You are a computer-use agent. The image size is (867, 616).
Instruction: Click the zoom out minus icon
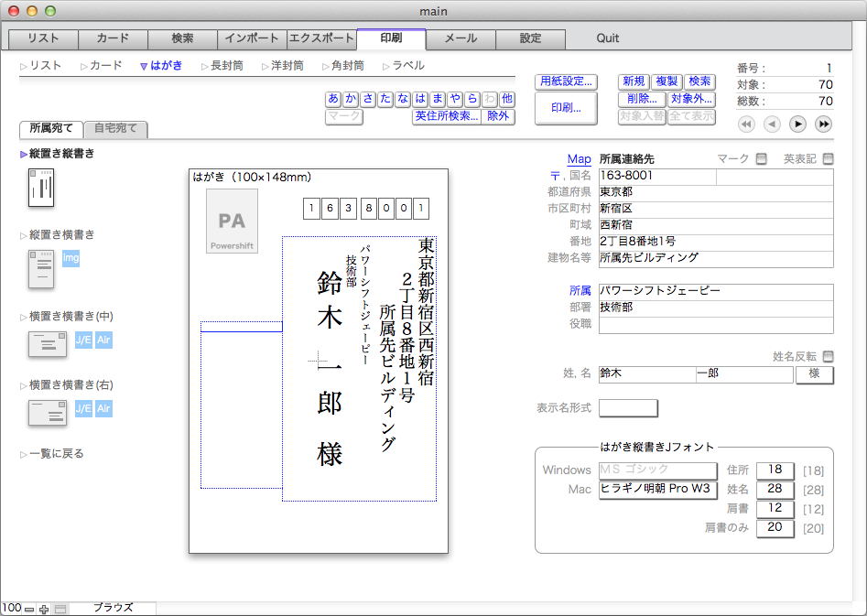(29, 609)
